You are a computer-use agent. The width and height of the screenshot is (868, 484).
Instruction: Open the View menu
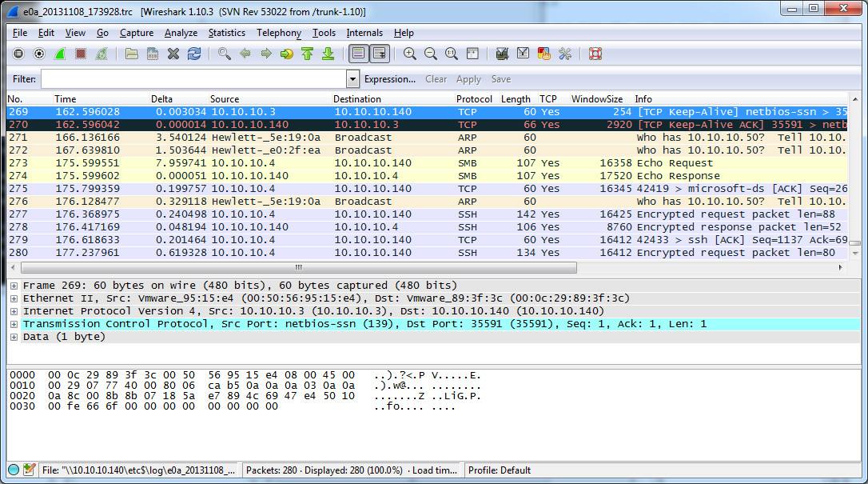(75, 33)
